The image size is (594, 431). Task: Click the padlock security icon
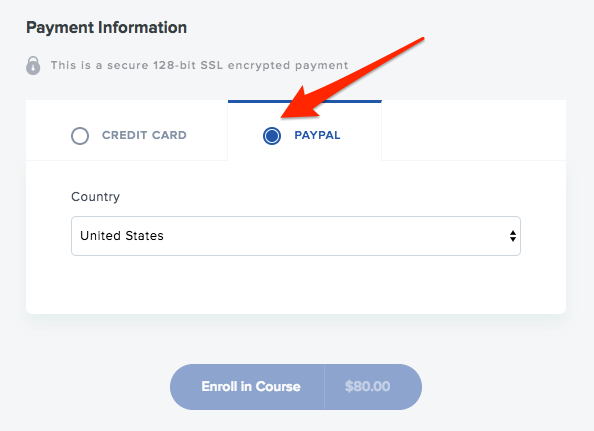(33, 66)
